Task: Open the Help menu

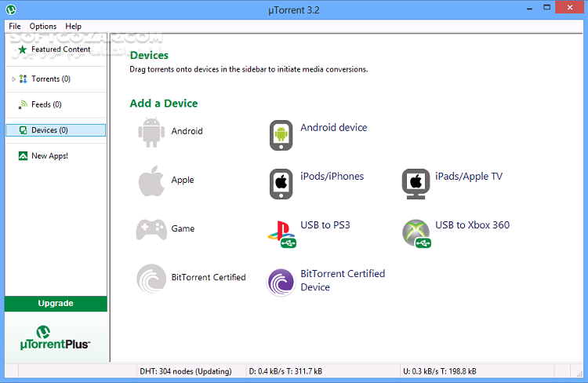Action: [x=73, y=26]
